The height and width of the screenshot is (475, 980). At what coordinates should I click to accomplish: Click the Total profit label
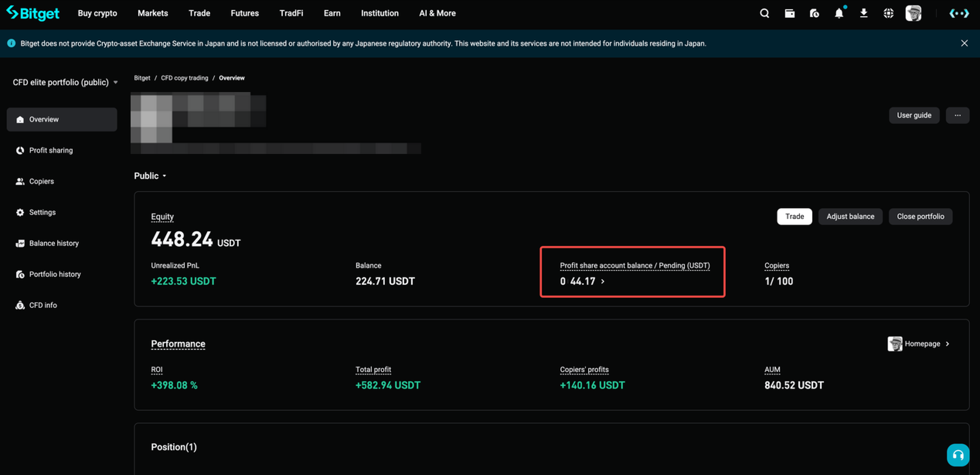point(373,370)
